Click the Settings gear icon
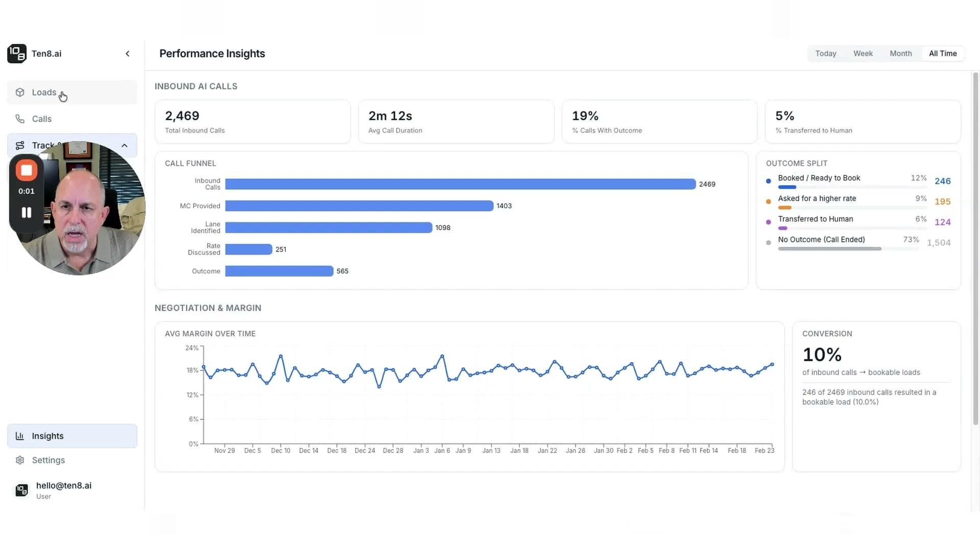Screen dimensions: 980x551 (20, 460)
